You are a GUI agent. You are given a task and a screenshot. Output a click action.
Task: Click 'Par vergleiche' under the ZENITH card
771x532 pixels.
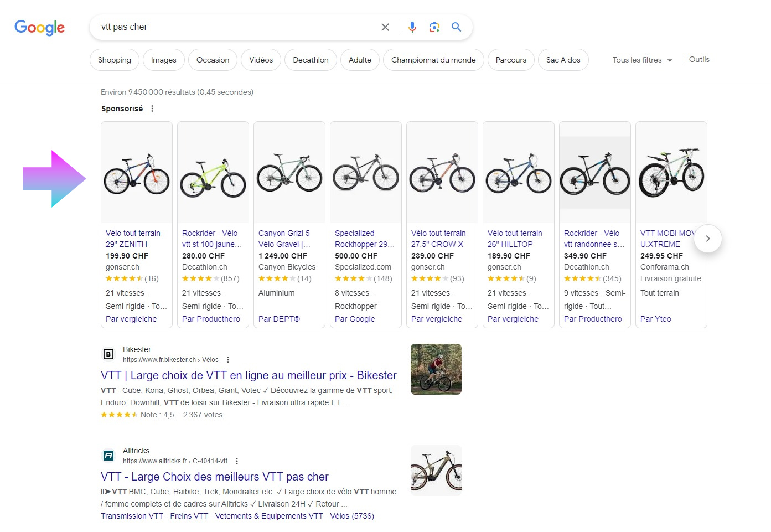pos(131,319)
